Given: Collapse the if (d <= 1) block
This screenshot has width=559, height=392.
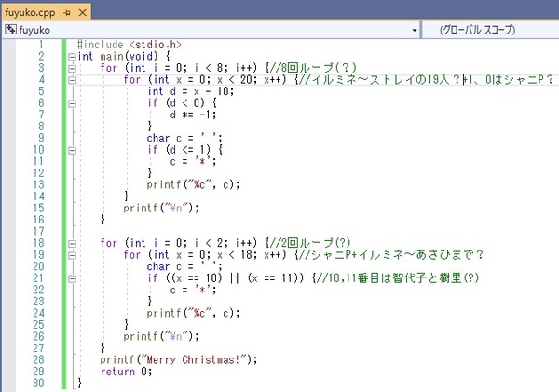Looking at the screenshot, I should click(x=72, y=151).
